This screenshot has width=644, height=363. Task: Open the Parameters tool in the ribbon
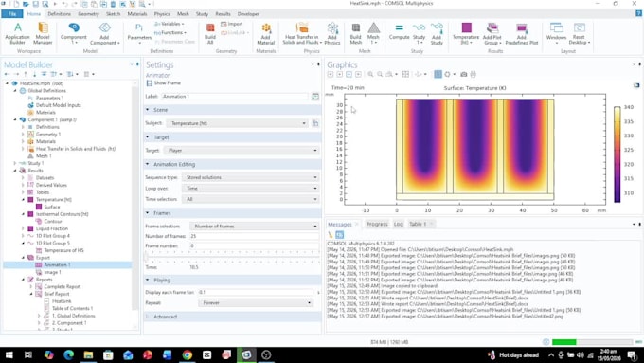(x=139, y=32)
